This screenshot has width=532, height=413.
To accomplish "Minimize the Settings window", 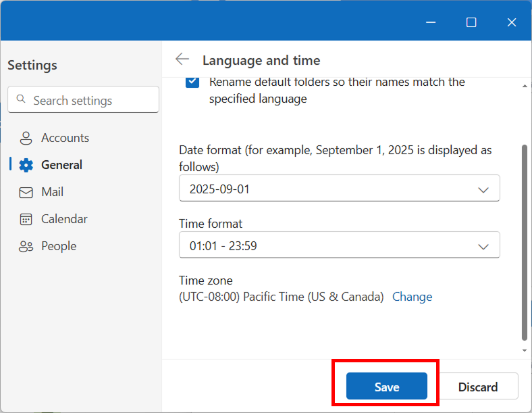I will [431, 22].
